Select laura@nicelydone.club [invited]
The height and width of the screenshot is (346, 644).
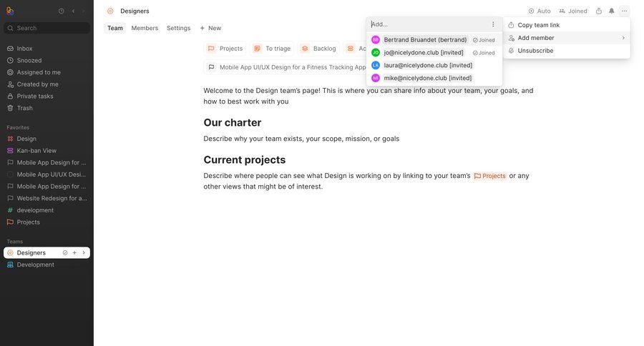point(434,65)
